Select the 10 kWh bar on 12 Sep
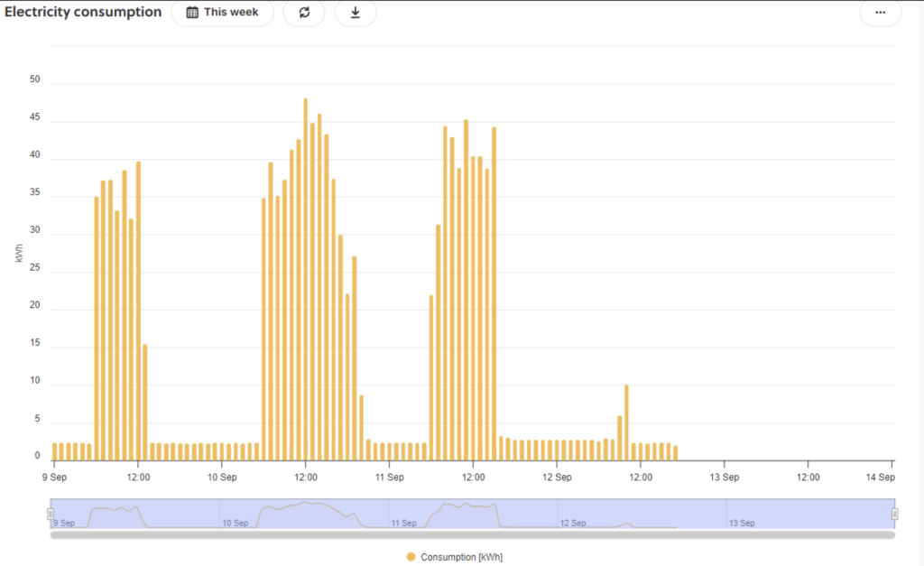 (x=626, y=422)
